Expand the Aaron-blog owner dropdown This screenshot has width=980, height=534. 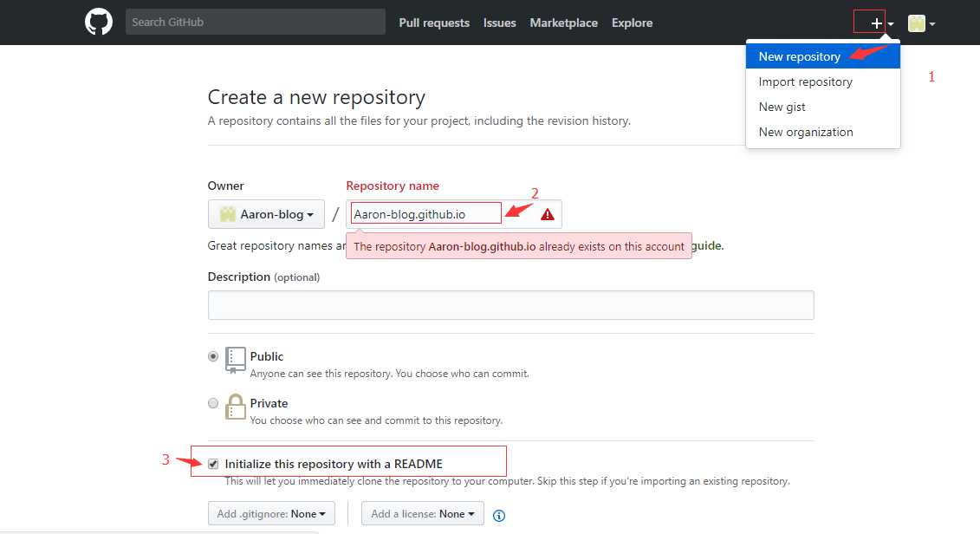[266, 214]
